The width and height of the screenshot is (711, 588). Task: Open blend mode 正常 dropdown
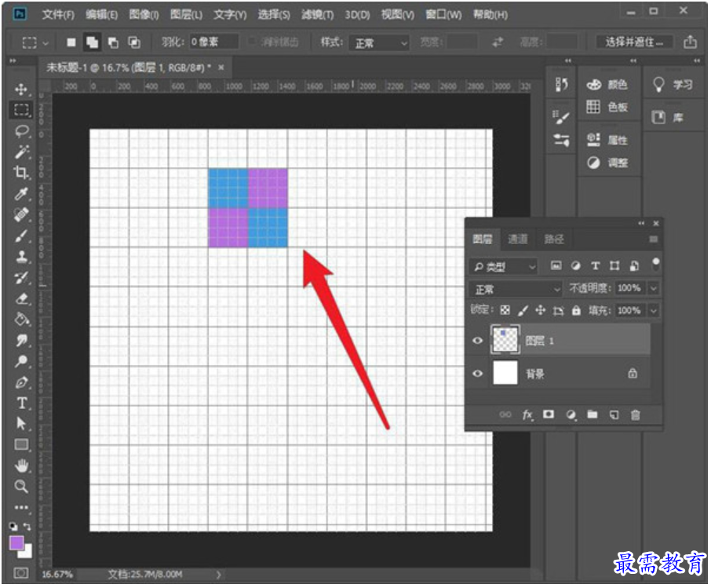click(x=516, y=289)
